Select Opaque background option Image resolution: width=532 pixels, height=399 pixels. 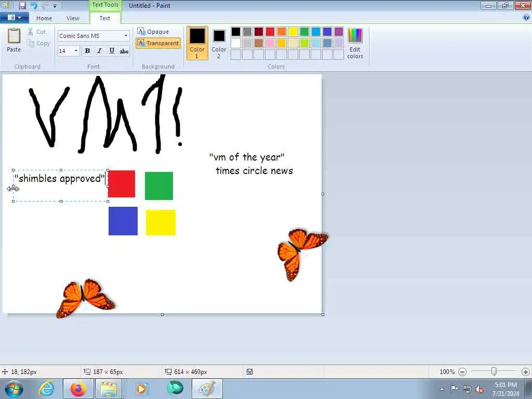153,32
